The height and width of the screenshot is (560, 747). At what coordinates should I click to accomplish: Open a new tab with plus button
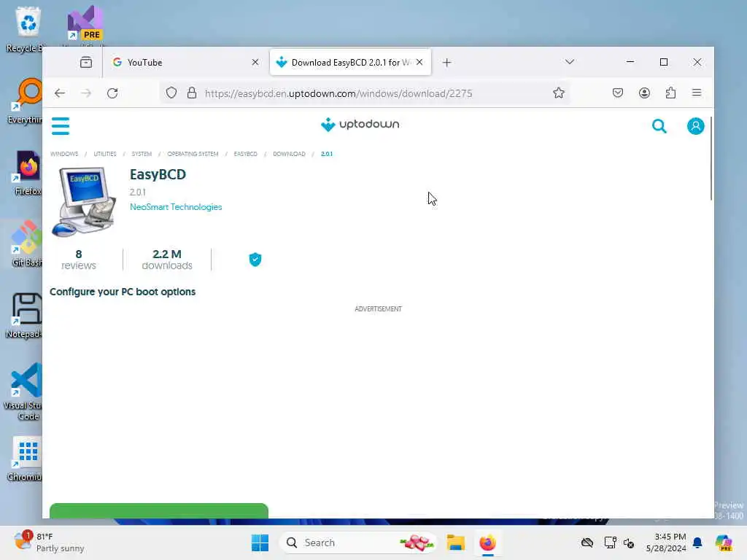[447, 63]
